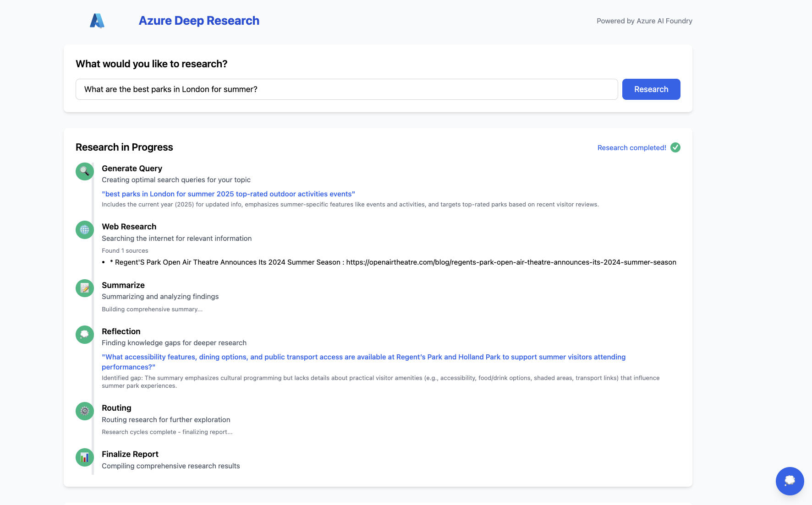Click the Regent's Park Open Air Theatre source
Screen dimensions: 812x505
[x=393, y=262]
